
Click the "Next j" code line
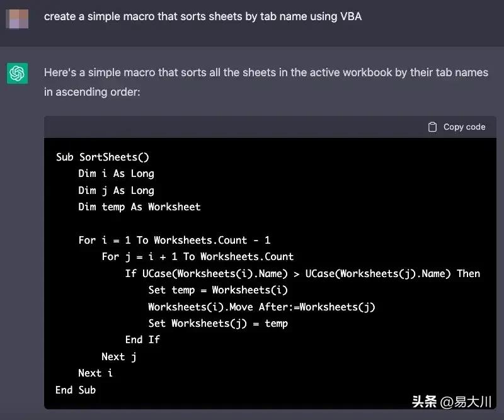pyautogui.click(x=119, y=356)
